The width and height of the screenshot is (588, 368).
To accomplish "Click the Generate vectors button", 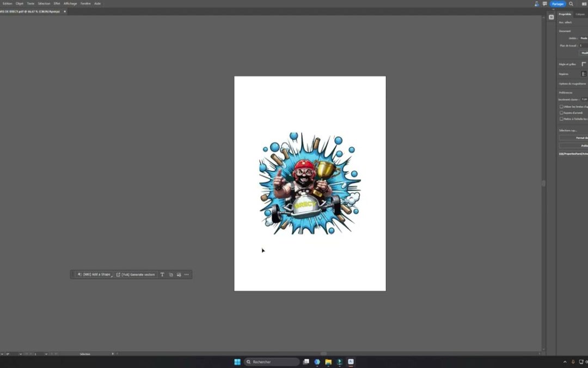I will [136, 274].
